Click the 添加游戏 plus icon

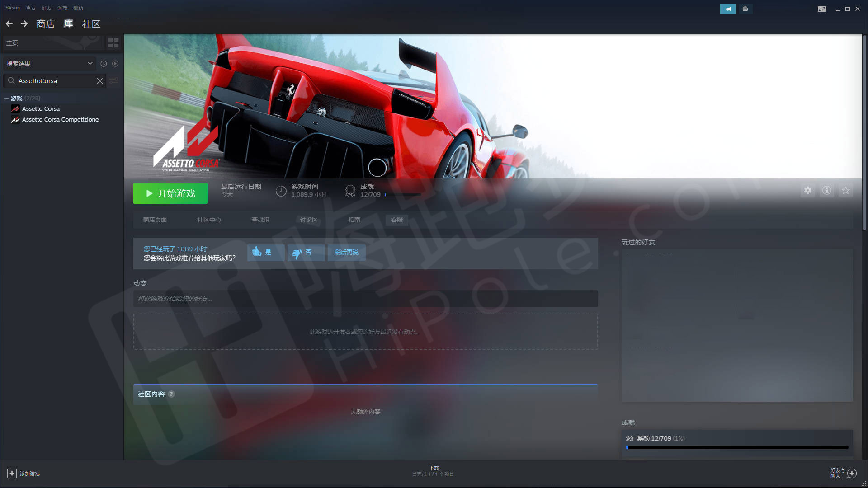[12, 473]
